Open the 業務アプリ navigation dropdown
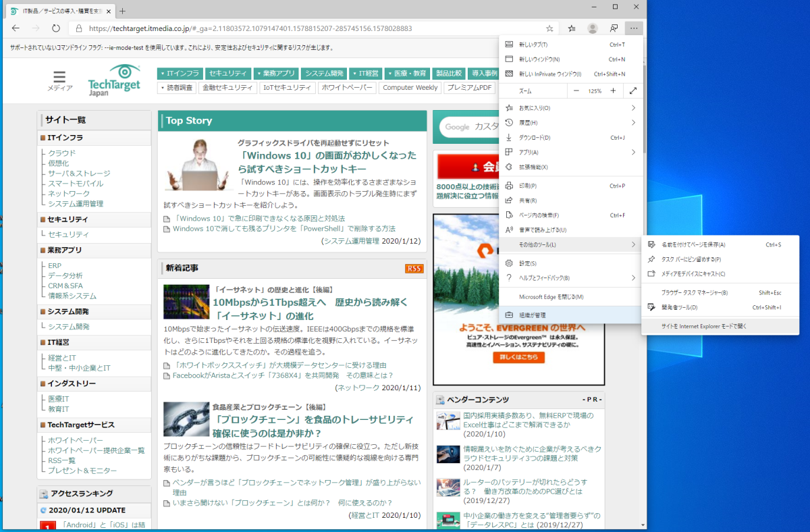The image size is (810, 532). (275, 73)
